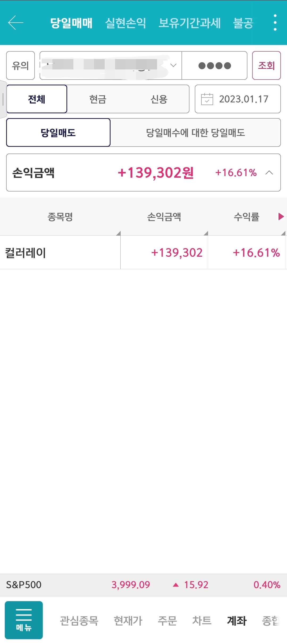Sort by 종목명 column header
287x644 pixels.
click(x=60, y=217)
